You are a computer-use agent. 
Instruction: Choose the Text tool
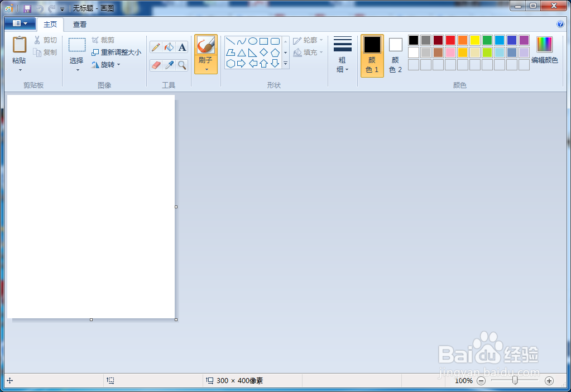[182, 47]
